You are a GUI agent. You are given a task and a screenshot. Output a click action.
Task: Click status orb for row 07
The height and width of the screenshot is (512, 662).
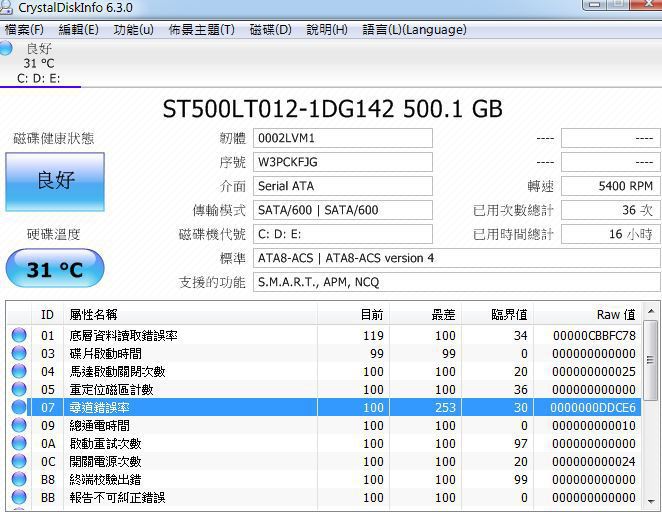point(19,407)
